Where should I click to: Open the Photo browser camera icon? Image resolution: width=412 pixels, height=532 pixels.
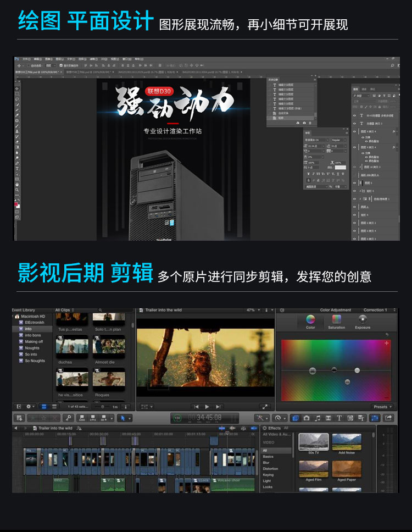(x=307, y=418)
